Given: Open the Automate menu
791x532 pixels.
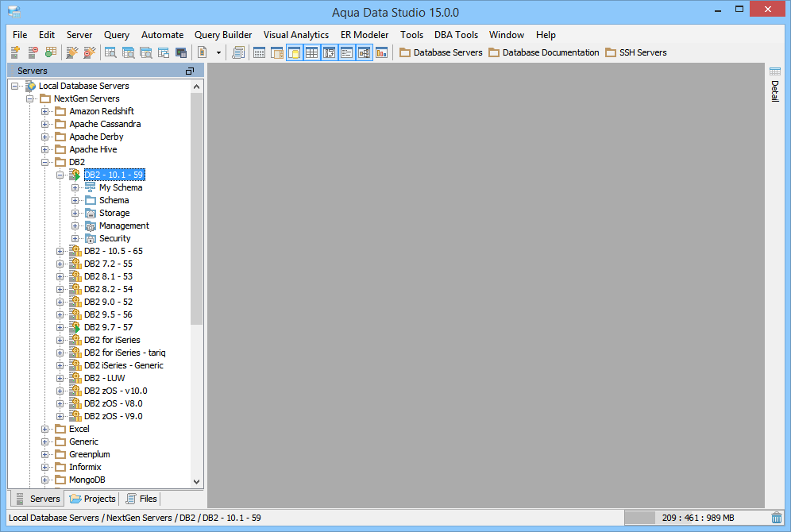Looking at the screenshot, I should (163, 35).
